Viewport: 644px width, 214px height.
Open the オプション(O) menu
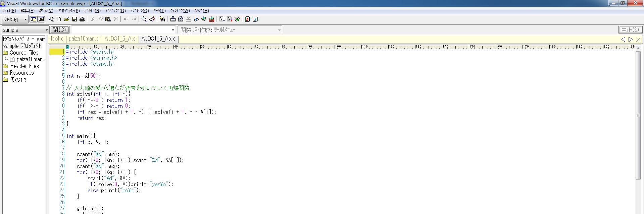click(140, 11)
